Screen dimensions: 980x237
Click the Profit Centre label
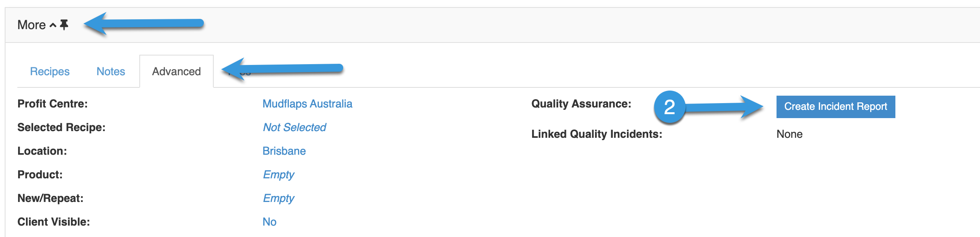tap(53, 104)
